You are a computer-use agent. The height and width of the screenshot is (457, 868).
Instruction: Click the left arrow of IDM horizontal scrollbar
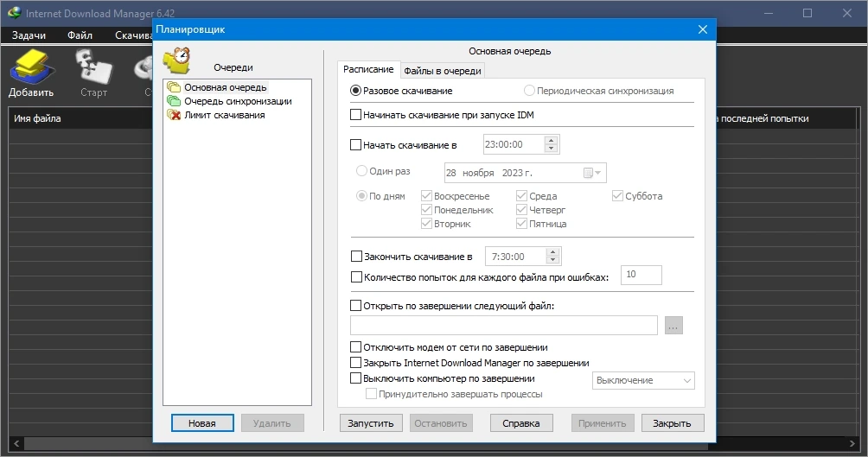(x=16, y=443)
